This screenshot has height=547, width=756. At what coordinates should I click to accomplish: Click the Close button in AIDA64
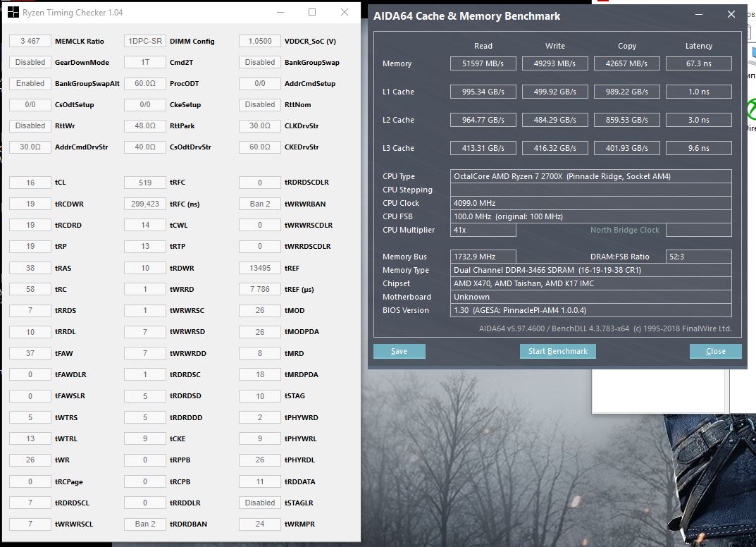[x=716, y=351]
